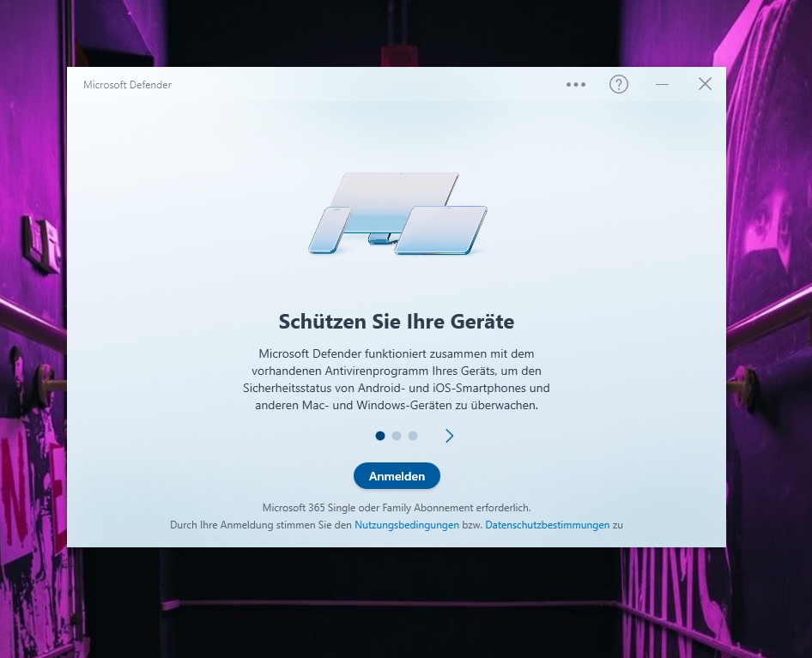Close the Microsoft Defender window
812x658 pixels.
[705, 84]
